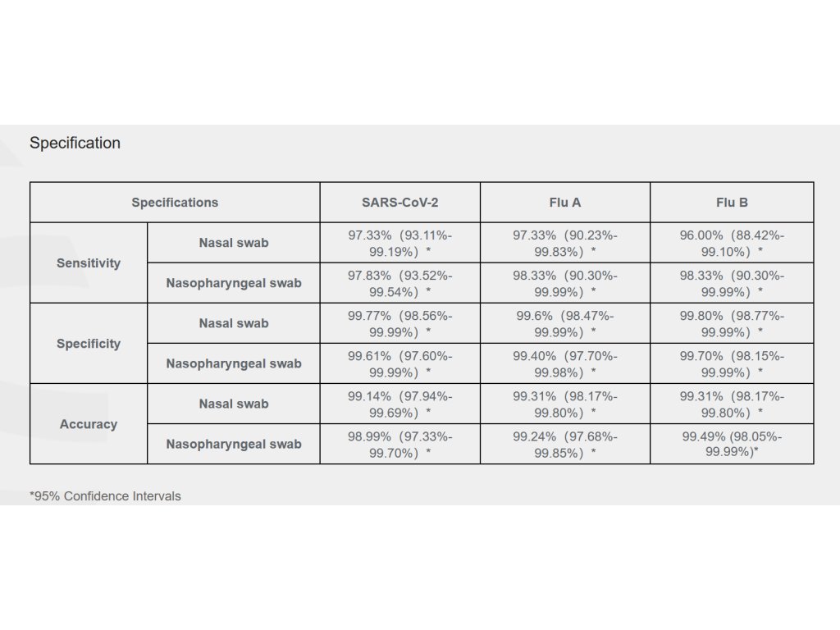Select the Accuracy row group label
This screenshot has height=630, width=840.
(x=89, y=424)
